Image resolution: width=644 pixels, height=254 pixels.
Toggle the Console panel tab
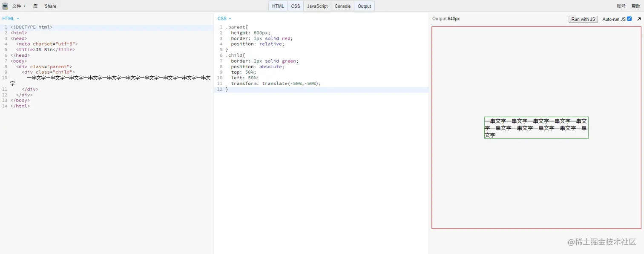[x=342, y=6]
